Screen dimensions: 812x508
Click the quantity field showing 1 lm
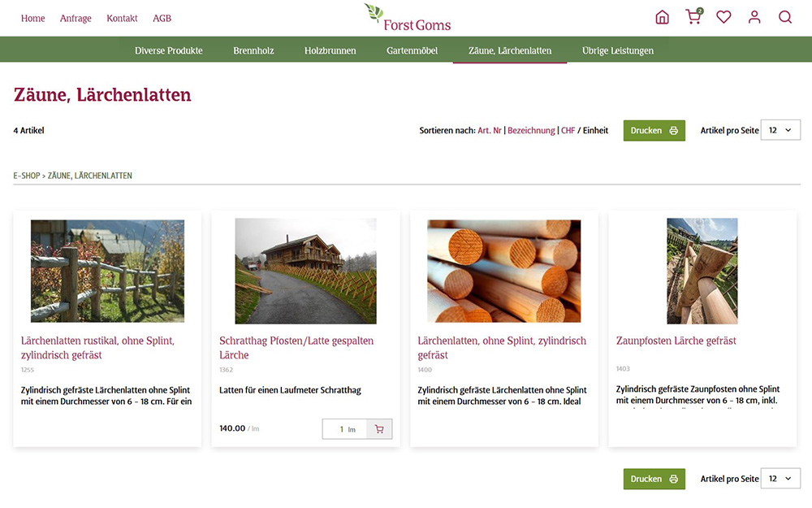tap(344, 429)
